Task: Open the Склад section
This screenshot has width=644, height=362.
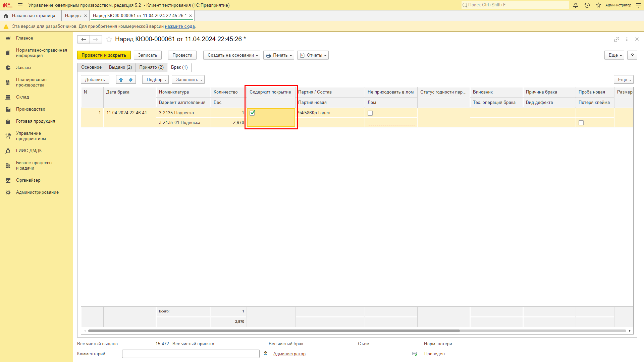Action: coord(36,97)
